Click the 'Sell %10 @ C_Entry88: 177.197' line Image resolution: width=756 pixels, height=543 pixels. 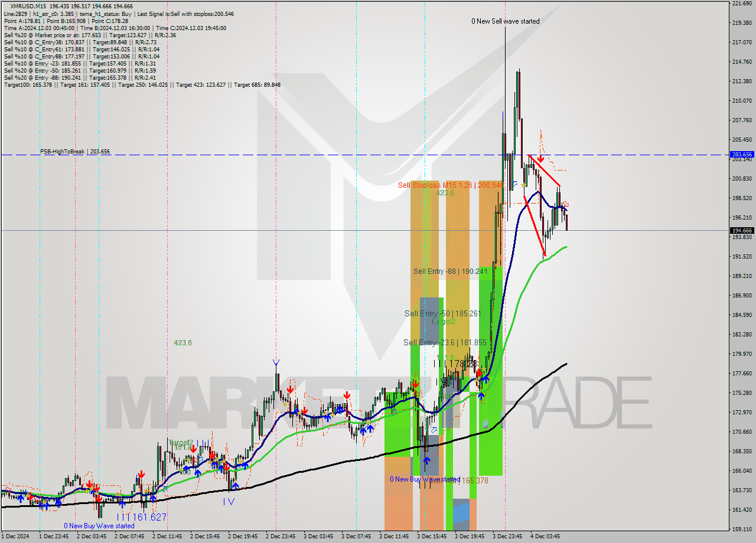pos(82,56)
